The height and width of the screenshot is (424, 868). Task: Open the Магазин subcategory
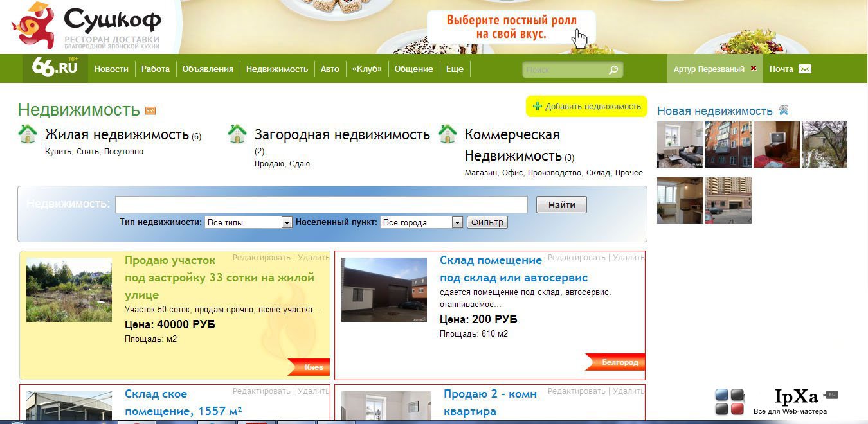(481, 173)
